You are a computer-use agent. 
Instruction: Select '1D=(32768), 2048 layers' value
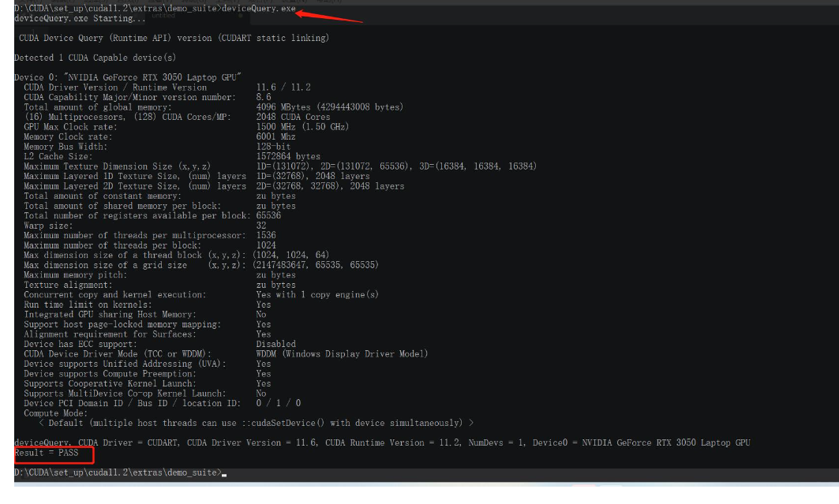(x=313, y=177)
